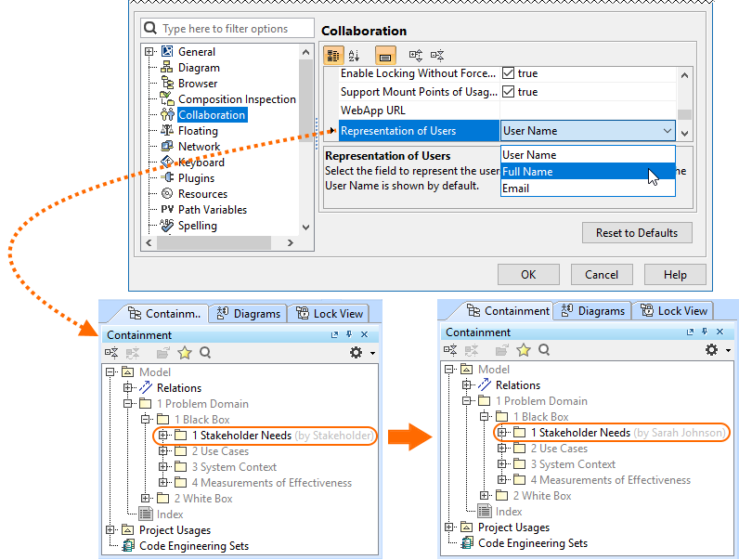Switch to Diagrams tab in right panel

593,310
